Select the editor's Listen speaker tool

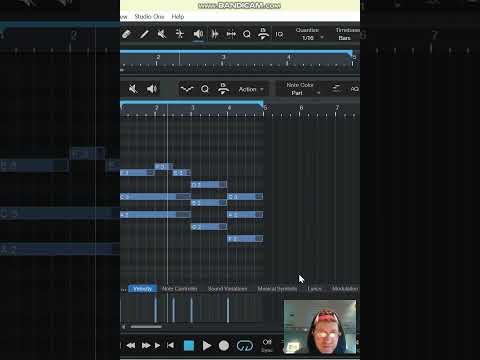(x=152, y=89)
